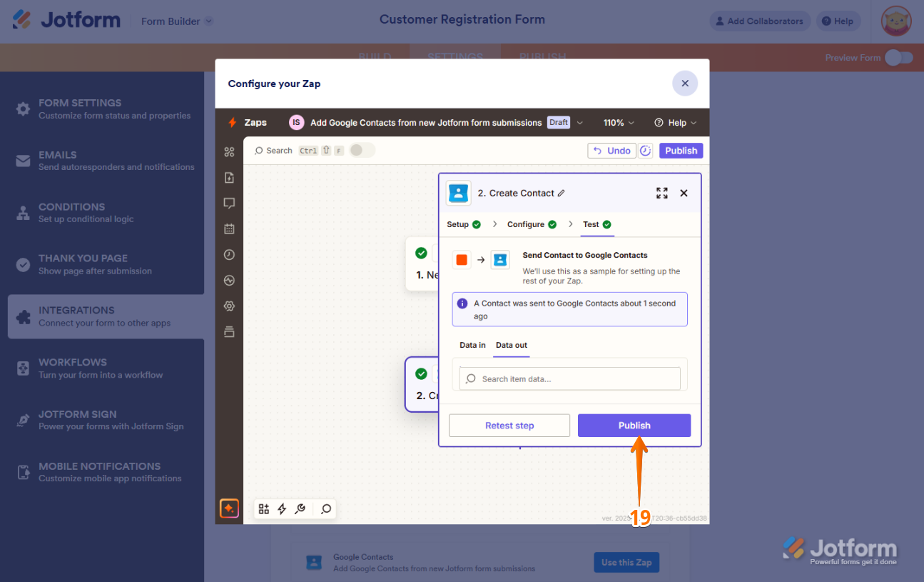The image size is (924, 582).
Task: Click the Customer Registration Form title
Action: pos(462,19)
